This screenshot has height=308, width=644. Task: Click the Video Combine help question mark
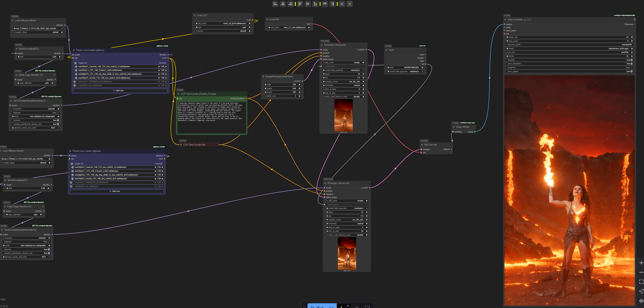click(634, 20)
